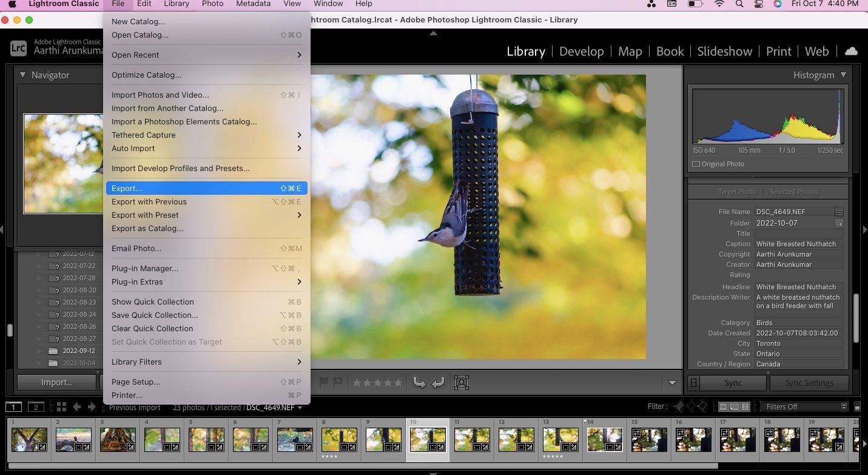Screen dimensions: 868x475
Task: Click the Sync Settings button
Action: point(809,383)
